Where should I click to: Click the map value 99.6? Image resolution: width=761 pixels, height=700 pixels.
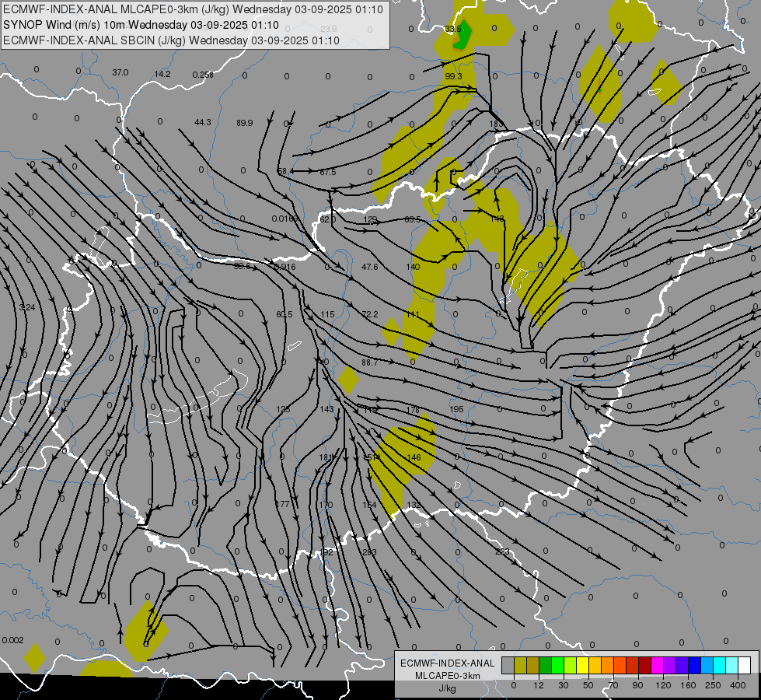click(x=242, y=266)
